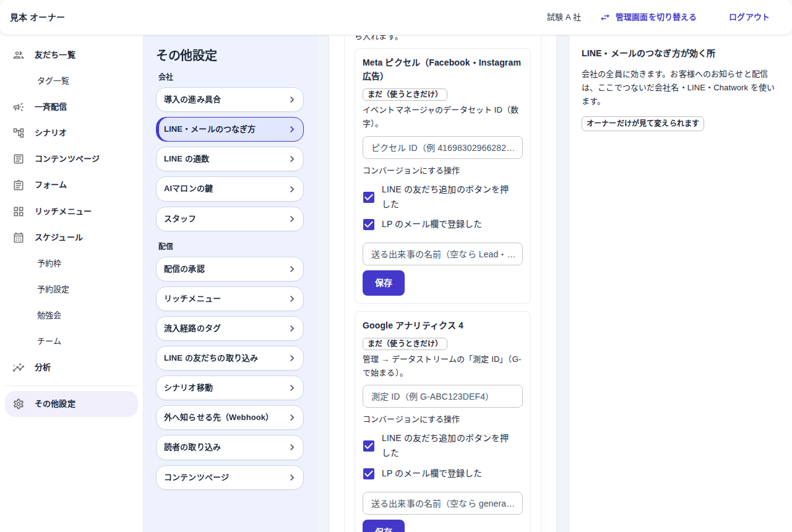Click the megaphone icon for 一斉配信
The image size is (792, 532).
point(19,107)
